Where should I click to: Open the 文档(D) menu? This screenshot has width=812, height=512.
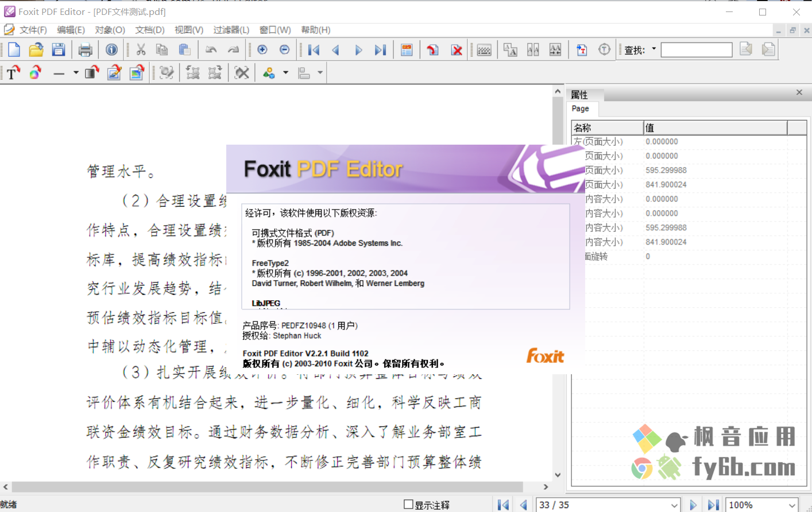[150, 30]
